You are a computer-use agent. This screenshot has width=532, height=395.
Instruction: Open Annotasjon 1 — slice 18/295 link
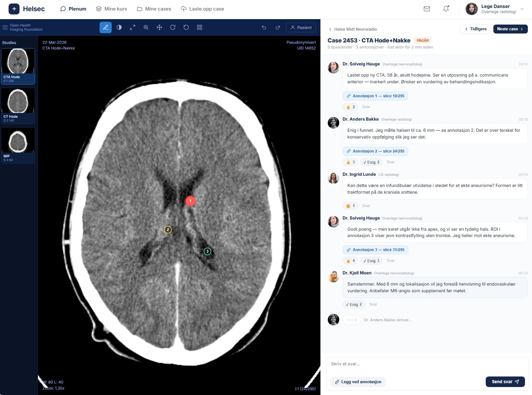coord(375,96)
